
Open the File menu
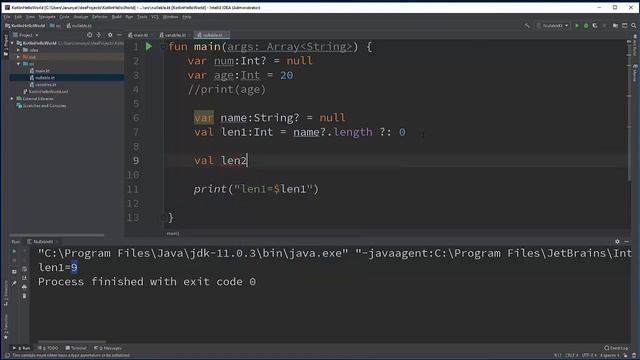(x=7, y=17)
